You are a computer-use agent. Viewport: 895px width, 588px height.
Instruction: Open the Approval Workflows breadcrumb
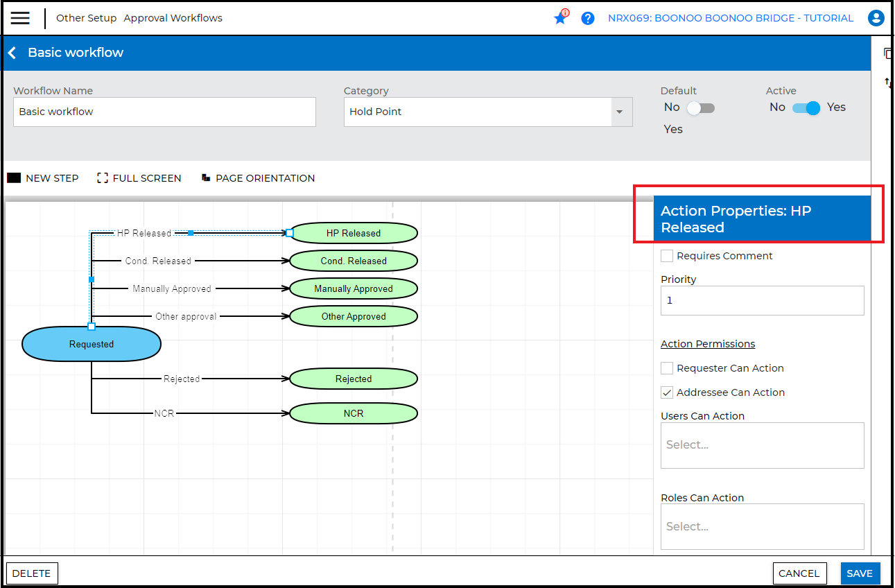(x=173, y=18)
